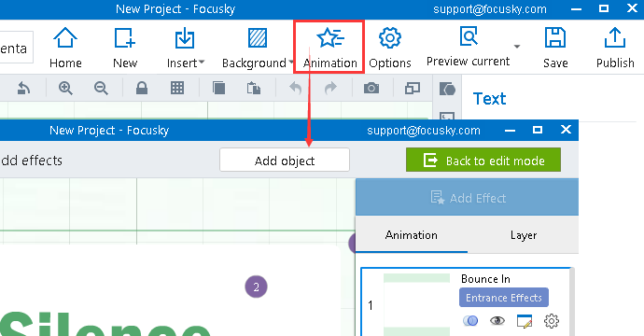Create a New project
644x336 pixels.
coord(125,48)
